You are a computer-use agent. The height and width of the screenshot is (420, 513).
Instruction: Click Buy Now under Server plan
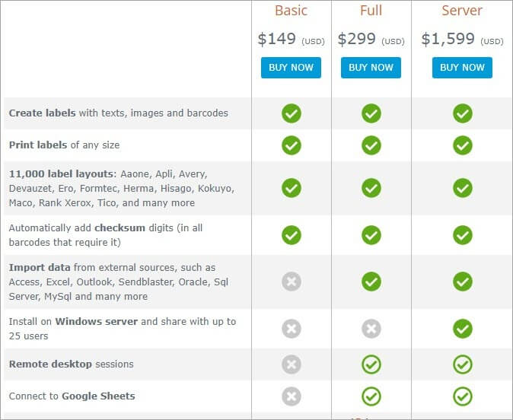(462, 68)
